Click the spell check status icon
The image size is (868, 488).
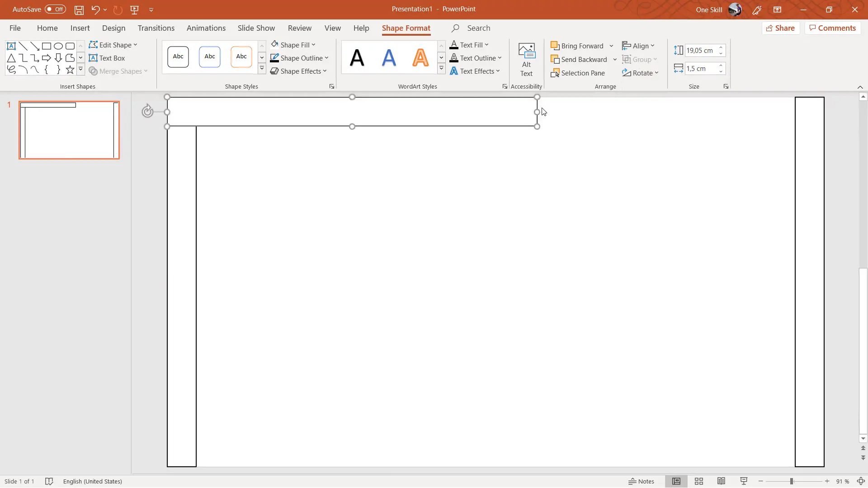pyautogui.click(x=49, y=481)
